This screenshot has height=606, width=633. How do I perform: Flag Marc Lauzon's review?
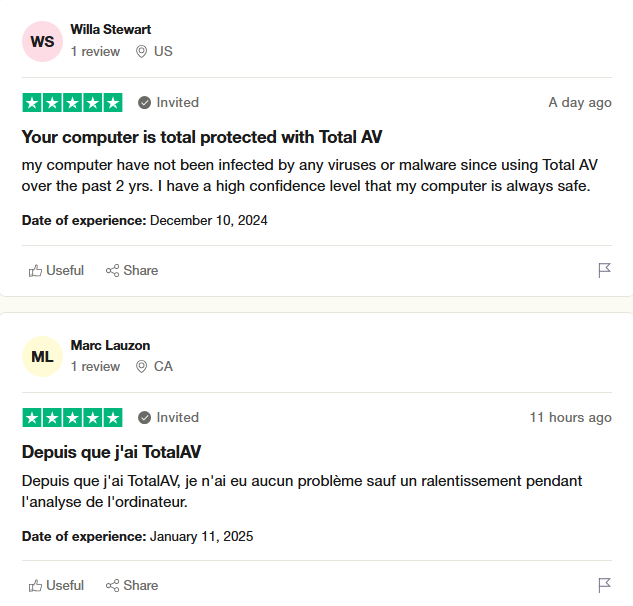point(604,585)
